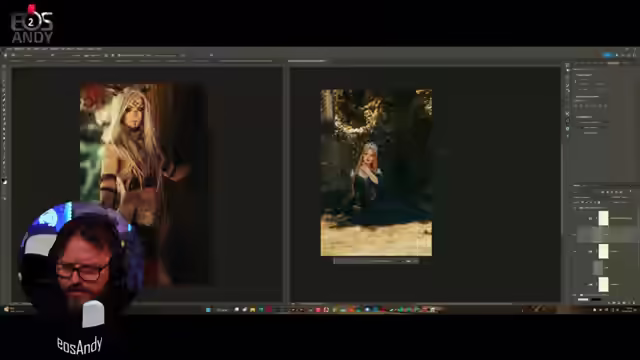Open the Windows Start menu
The height and width of the screenshot is (360, 640).
[208, 310]
